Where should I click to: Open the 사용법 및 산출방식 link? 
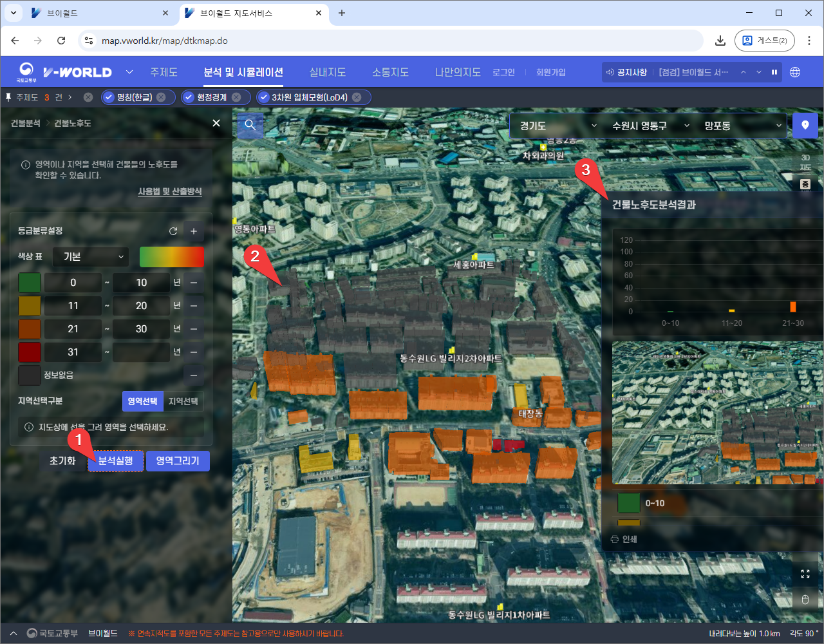(170, 192)
